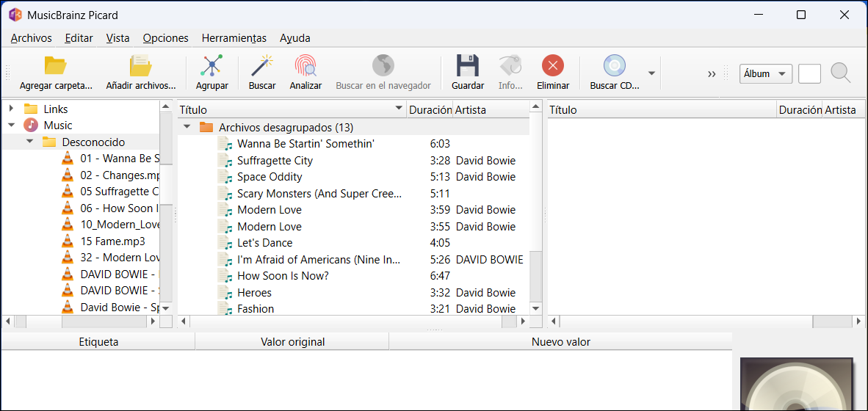Click VLC icon beside 02 - Changes file
This screenshot has width=868, height=411.
(x=67, y=175)
